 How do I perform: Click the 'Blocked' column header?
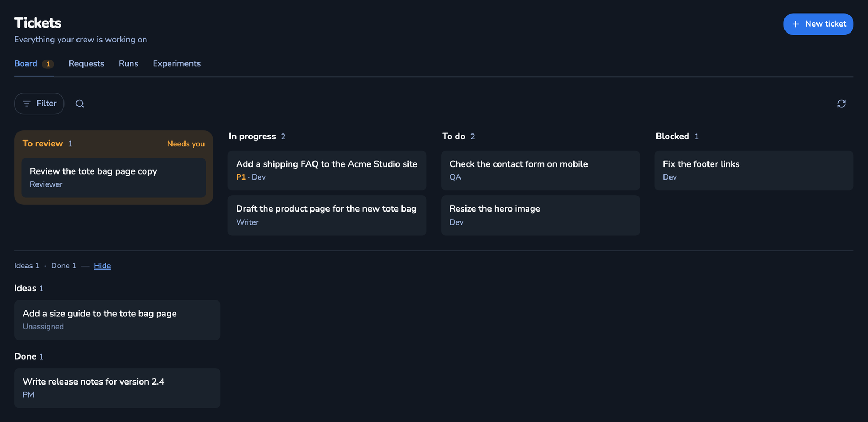[x=672, y=136]
